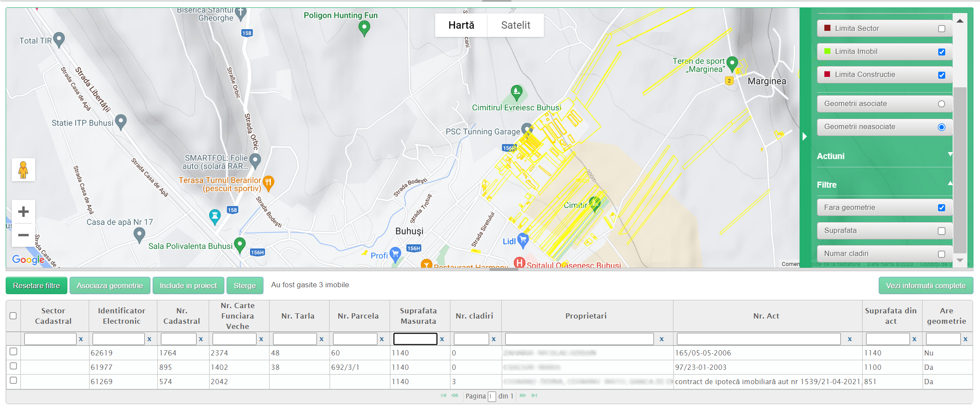Click the Vezi informatii complete button
The image size is (980, 405).
coord(926,286)
